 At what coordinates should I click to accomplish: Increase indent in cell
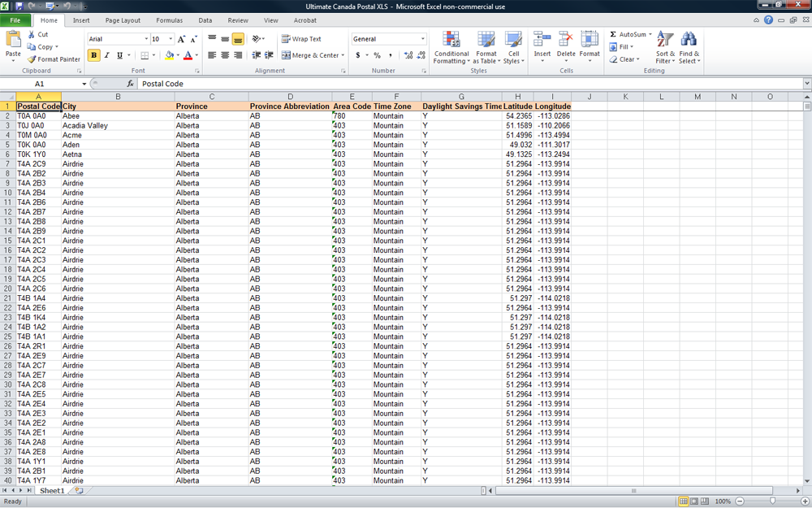(270, 55)
